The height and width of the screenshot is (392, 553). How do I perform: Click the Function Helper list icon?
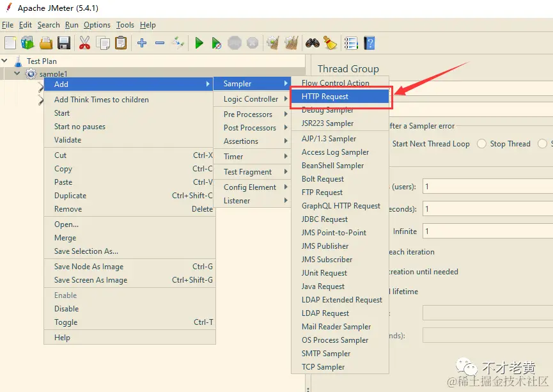351,43
